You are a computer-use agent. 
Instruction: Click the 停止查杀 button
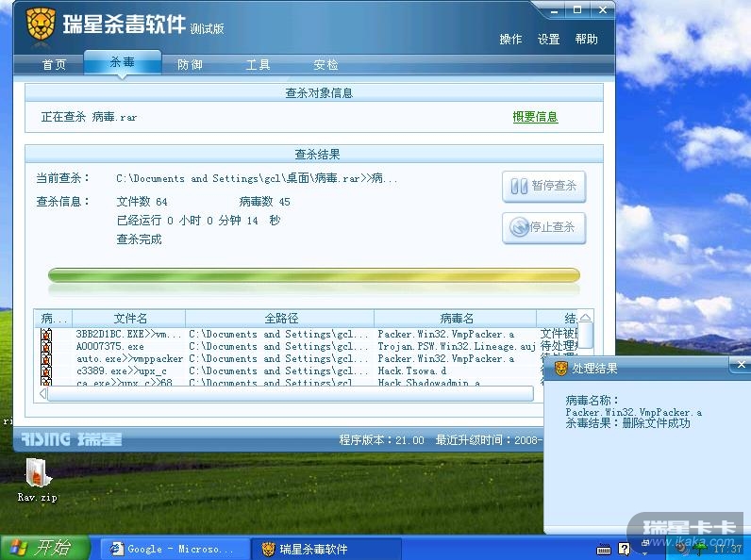[x=544, y=227]
